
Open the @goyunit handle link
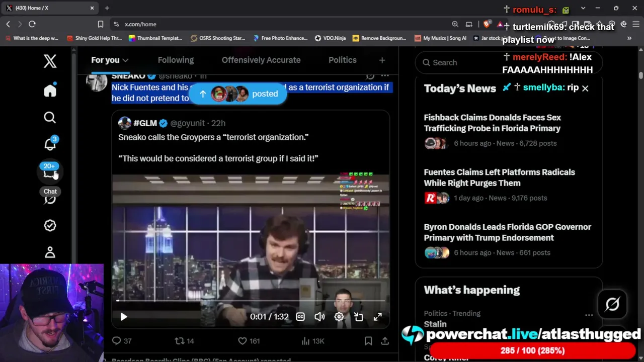[x=188, y=123]
